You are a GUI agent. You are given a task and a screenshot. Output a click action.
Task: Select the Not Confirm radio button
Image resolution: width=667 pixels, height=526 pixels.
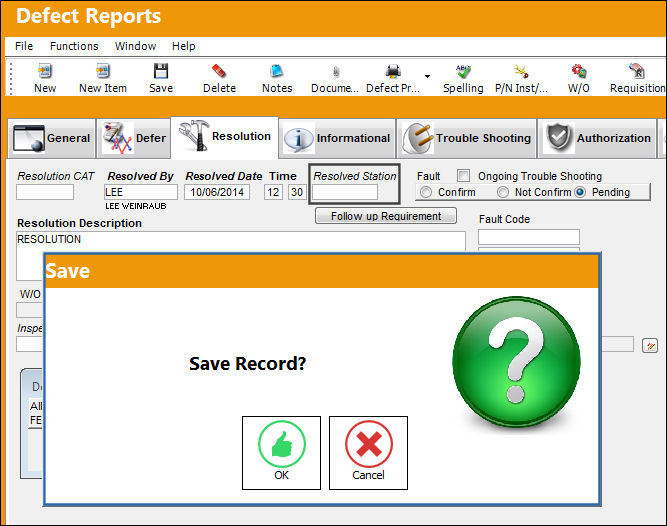tap(502, 192)
